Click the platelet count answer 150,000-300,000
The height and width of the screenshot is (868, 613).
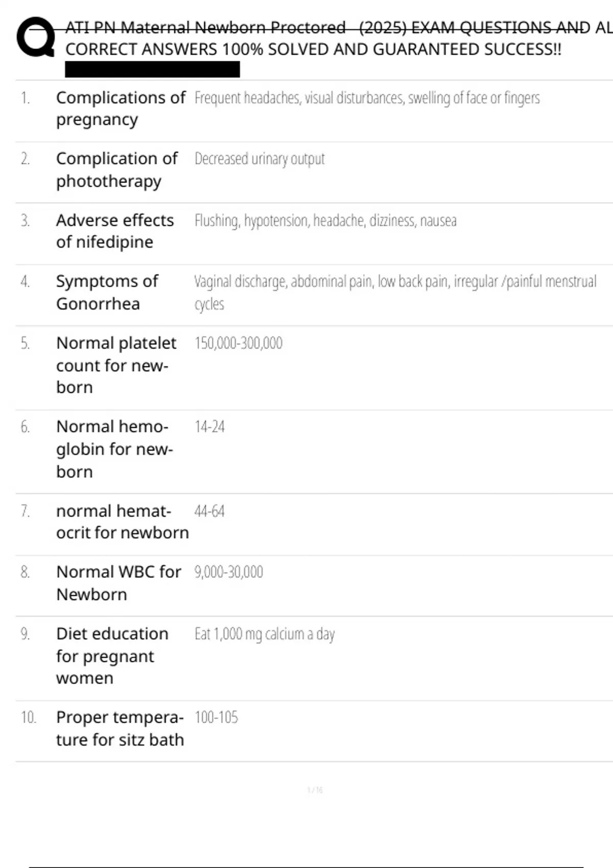click(238, 343)
